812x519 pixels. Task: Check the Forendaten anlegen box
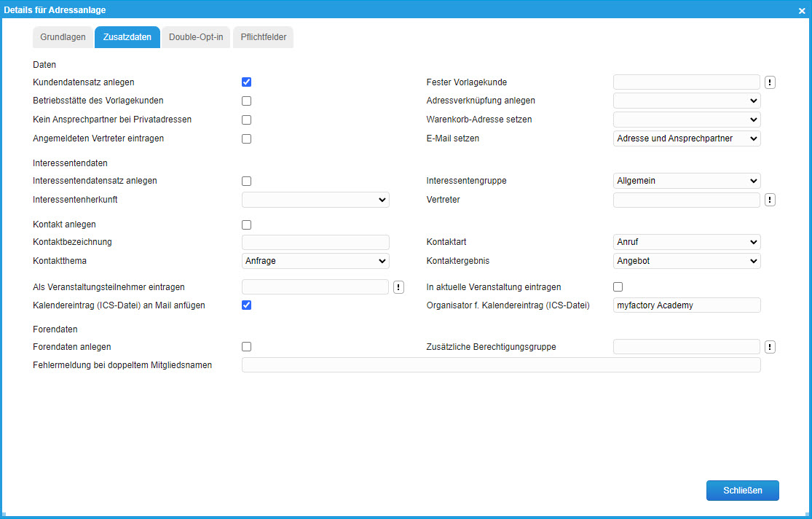coord(247,347)
